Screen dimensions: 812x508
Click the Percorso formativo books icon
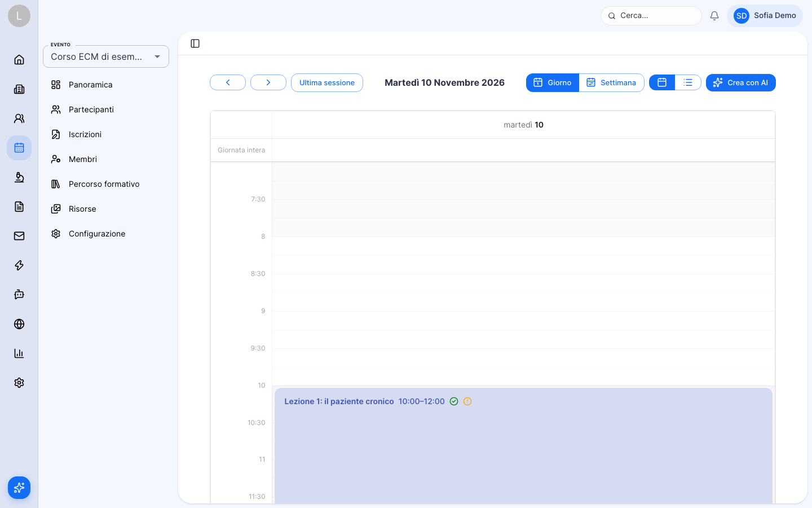pos(56,184)
